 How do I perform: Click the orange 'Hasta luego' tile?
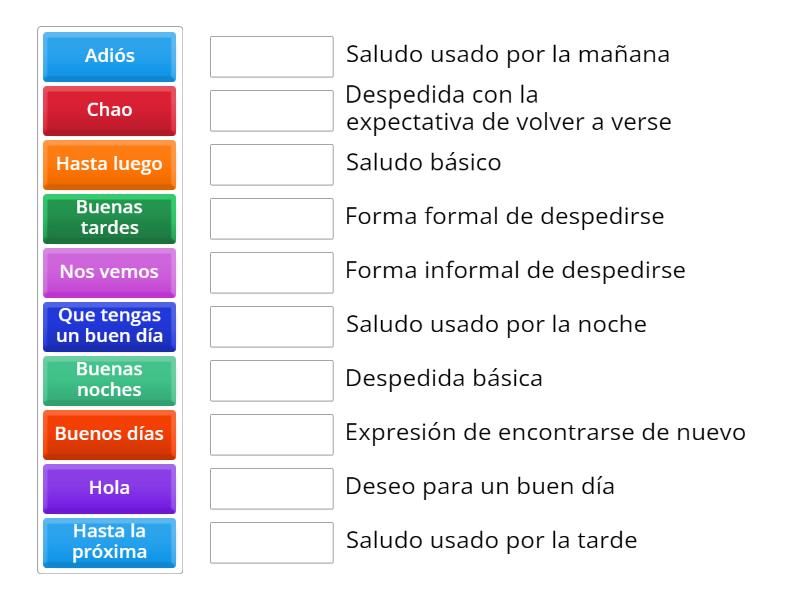tap(108, 165)
